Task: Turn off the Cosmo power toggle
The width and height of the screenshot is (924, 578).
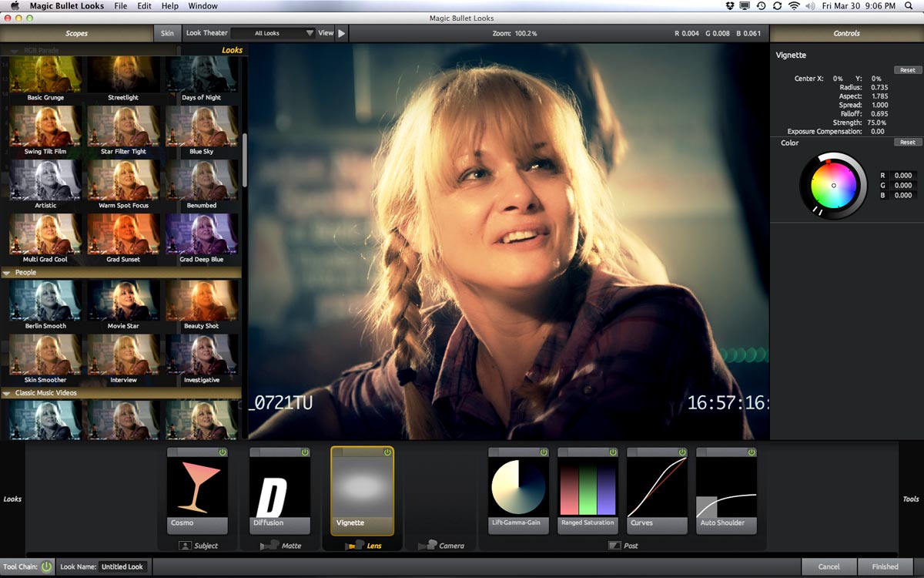Action: pyautogui.click(x=223, y=452)
